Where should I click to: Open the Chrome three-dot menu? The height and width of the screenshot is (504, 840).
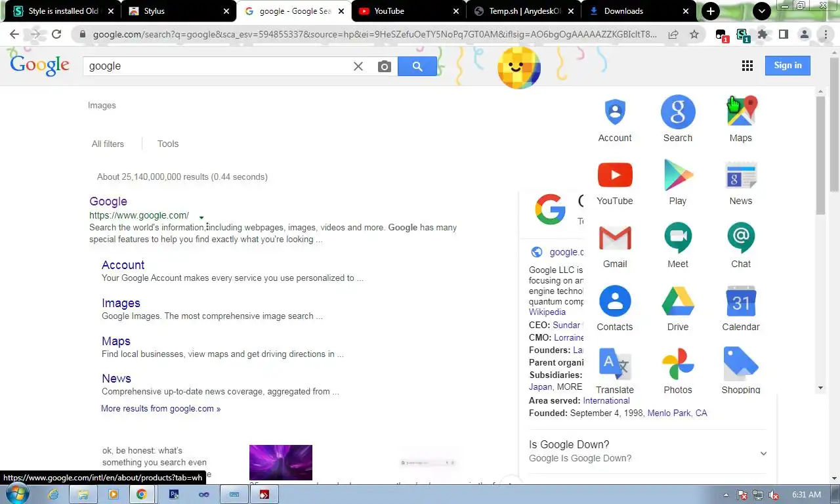(x=826, y=34)
